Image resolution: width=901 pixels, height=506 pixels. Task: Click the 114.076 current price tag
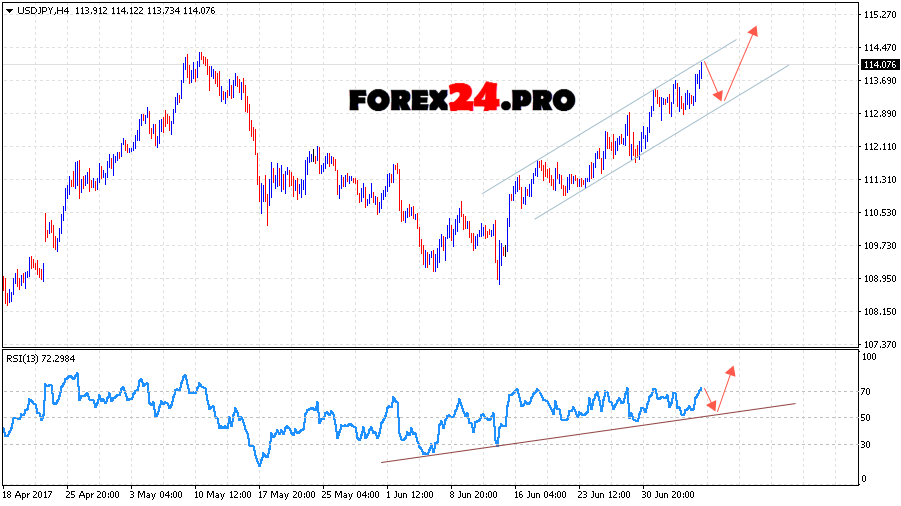point(878,66)
